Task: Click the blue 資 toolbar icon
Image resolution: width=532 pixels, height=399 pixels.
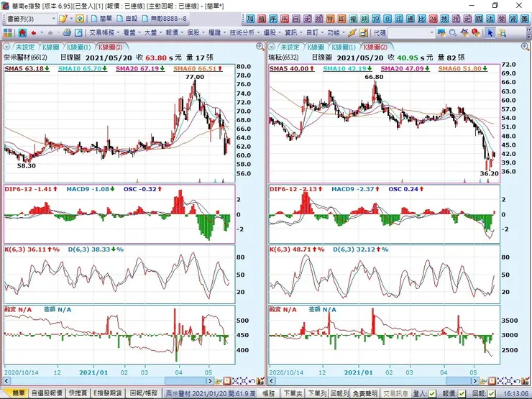Action: (x=513, y=19)
